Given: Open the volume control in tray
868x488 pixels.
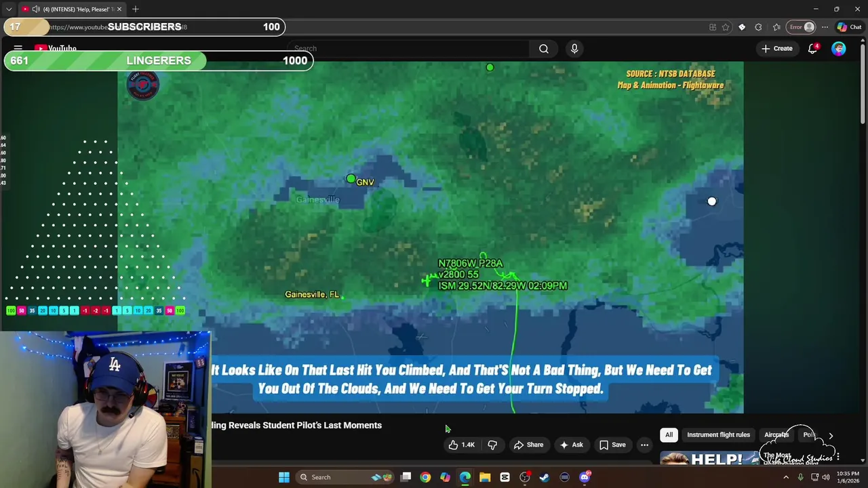Looking at the screenshot, I should 826,477.
